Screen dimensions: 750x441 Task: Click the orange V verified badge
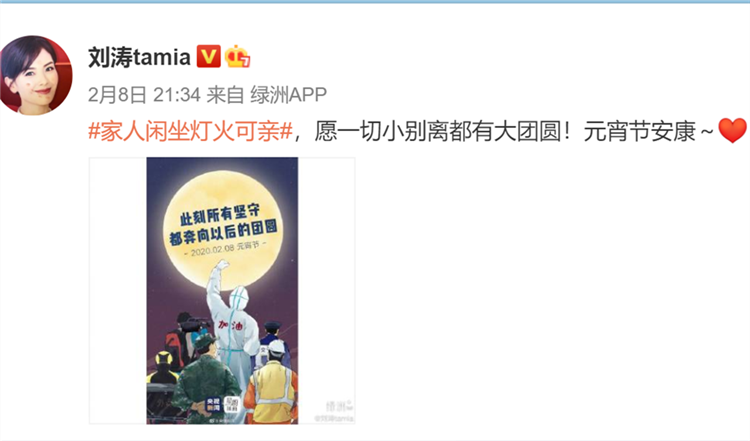(x=209, y=56)
